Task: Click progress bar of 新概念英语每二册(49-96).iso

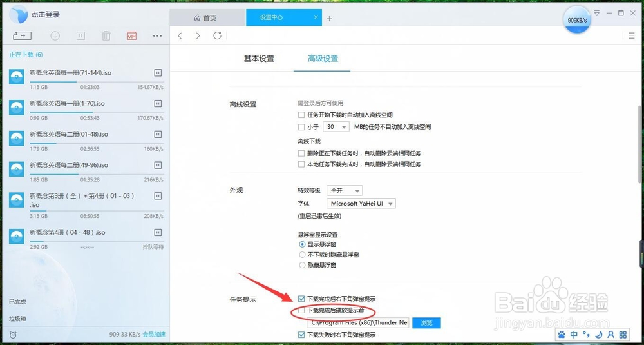Action: pyautogui.click(x=97, y=174)
